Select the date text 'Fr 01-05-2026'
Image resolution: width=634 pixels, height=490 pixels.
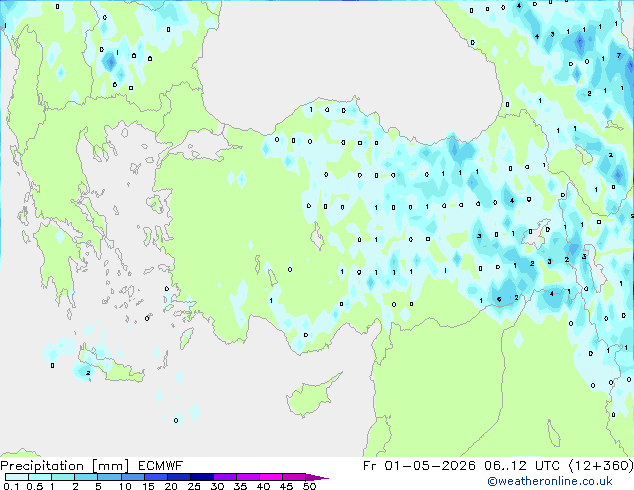[x=419, y=466]
